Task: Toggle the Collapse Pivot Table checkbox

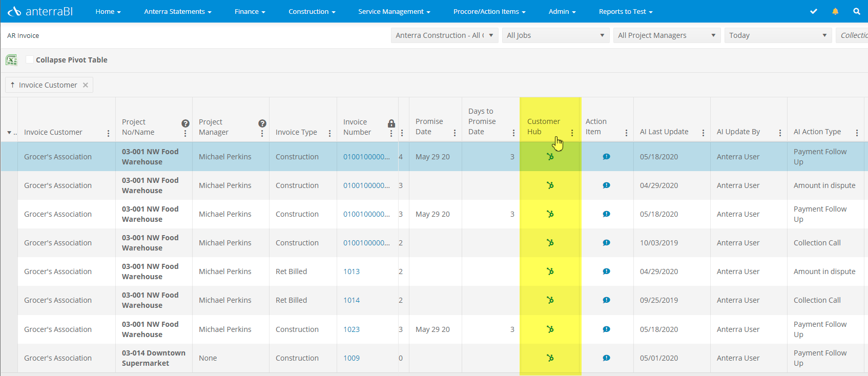Action: tap(30, 59)
